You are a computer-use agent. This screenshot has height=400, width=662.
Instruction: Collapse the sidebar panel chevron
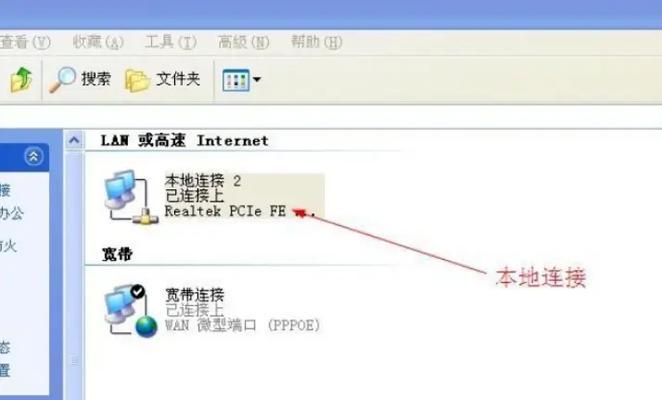33,157
